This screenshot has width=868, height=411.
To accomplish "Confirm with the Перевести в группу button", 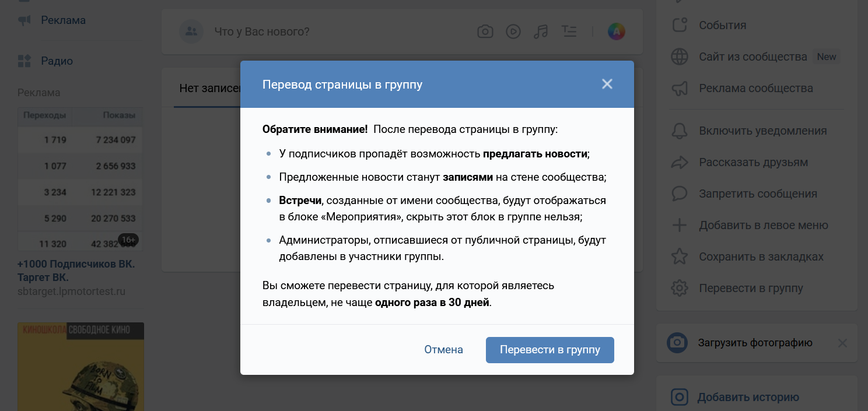I will point(549,350).
